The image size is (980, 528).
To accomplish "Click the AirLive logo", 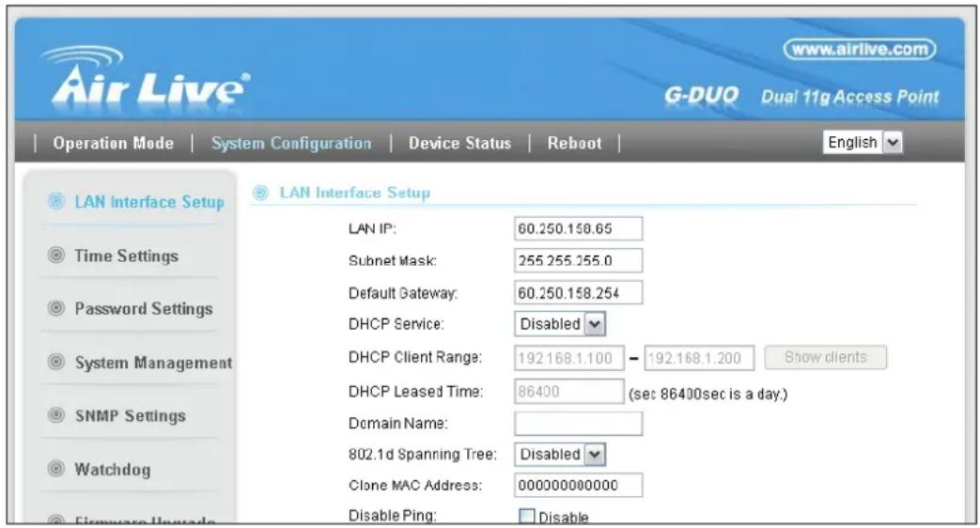I will 146,78.
